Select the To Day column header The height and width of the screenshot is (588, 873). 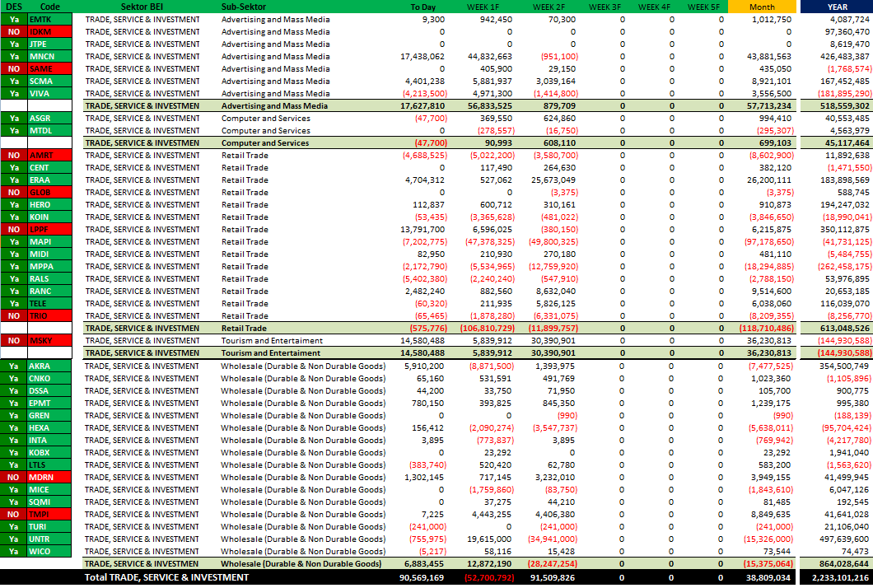coord(423,7)
